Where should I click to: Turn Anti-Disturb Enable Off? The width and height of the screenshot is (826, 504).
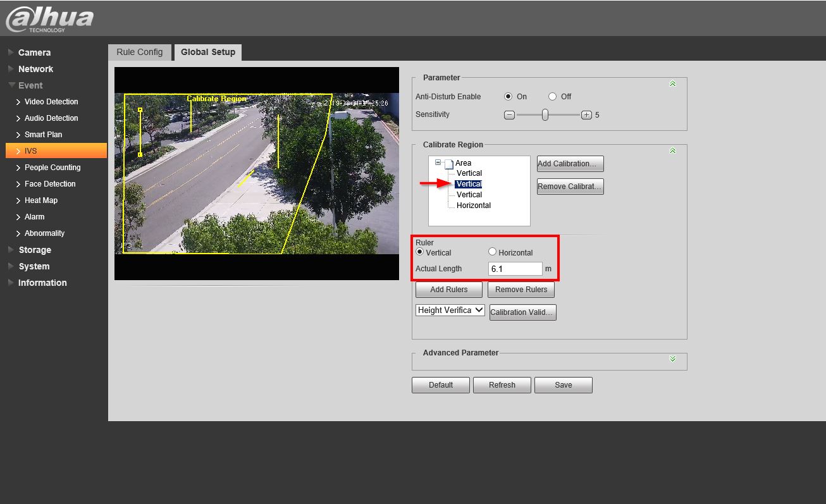coord(552,97)
